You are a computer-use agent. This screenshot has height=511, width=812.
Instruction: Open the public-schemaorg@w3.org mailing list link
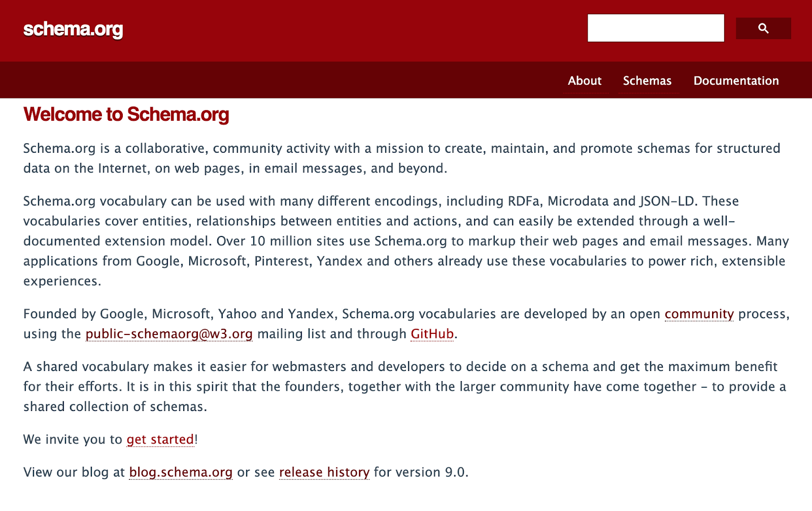(169, 334)
